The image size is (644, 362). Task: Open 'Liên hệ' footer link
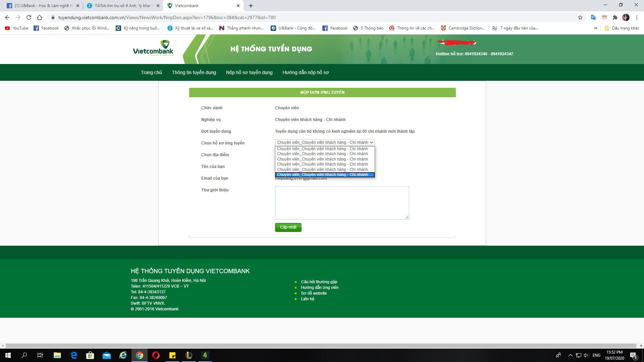(x=308, y=299)
